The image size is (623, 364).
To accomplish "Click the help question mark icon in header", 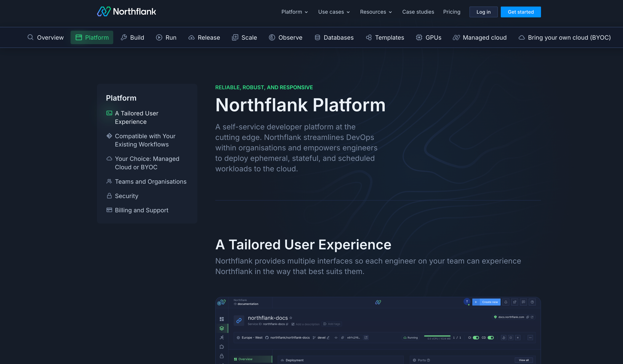I will click(x=532, y=302).
